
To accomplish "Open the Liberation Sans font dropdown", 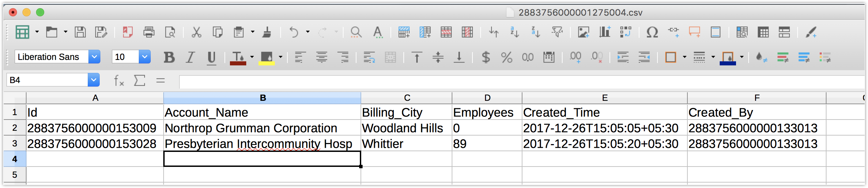I will (x=94, y=57).
